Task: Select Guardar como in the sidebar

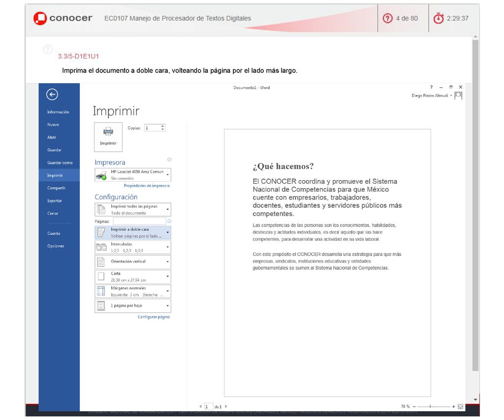Action: click(x=60, y=162)
